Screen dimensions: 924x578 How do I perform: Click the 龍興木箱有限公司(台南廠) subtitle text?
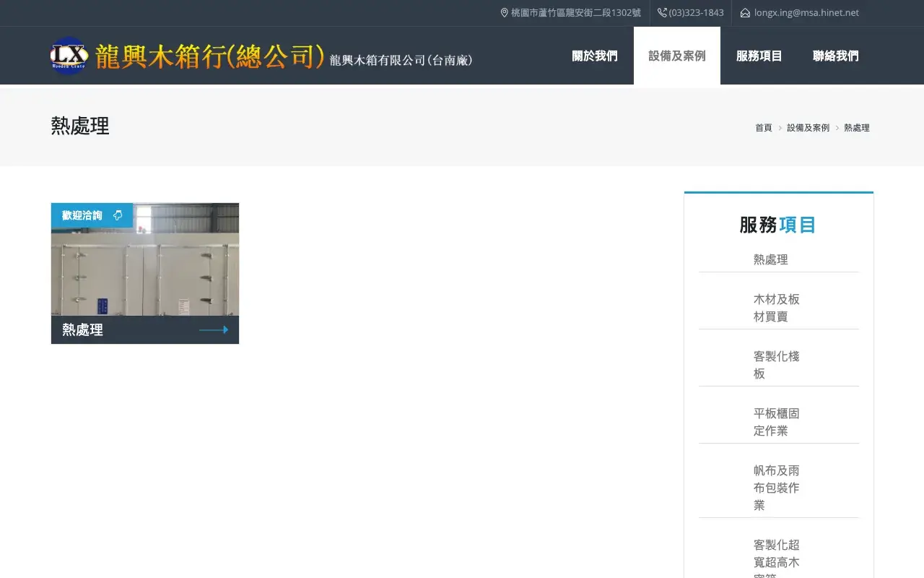pos(401,61)
